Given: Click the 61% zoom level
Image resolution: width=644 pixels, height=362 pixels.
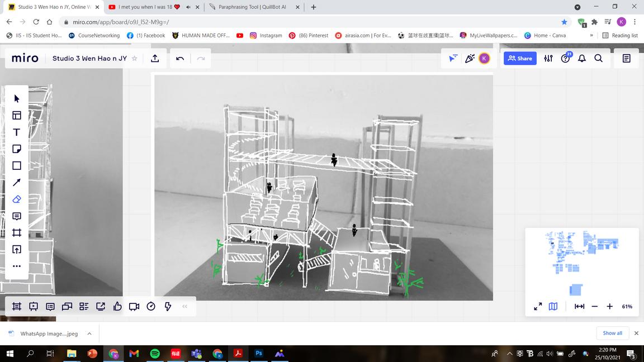Looking at the screenshot, I should coord(627,307).
